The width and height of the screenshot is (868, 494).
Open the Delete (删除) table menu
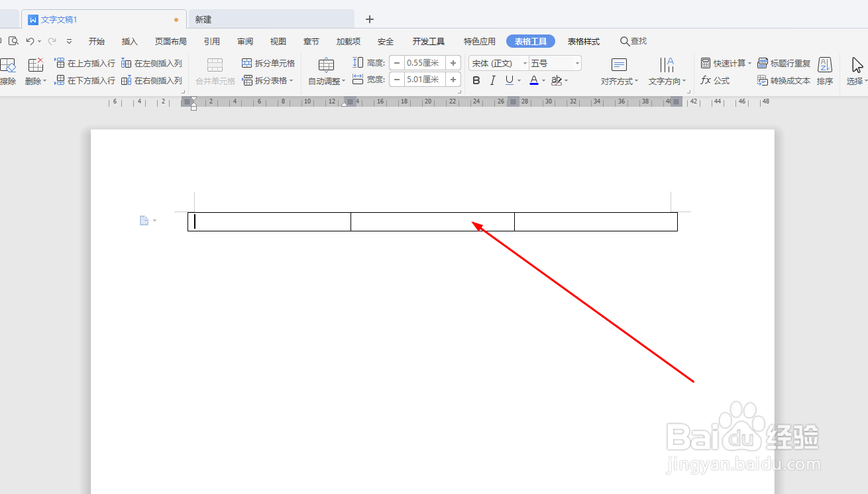click(36, 72)
